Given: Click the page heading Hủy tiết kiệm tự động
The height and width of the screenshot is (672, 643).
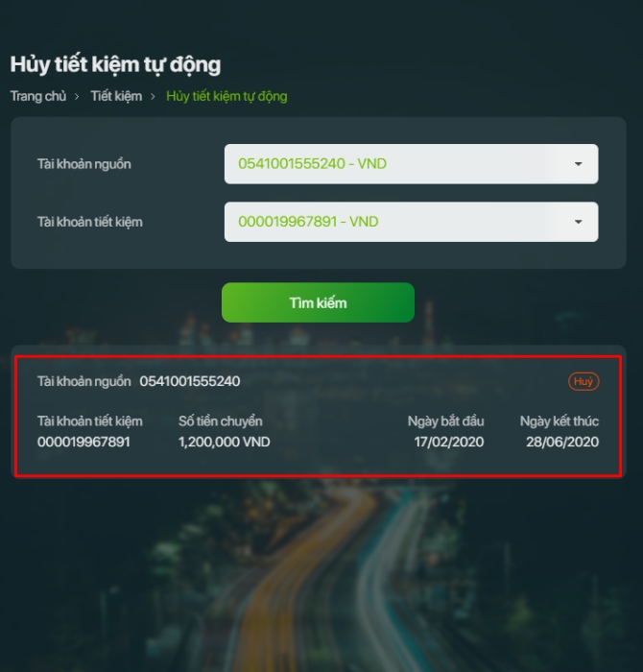Looking at the screenshot, I should click(115, 65).
